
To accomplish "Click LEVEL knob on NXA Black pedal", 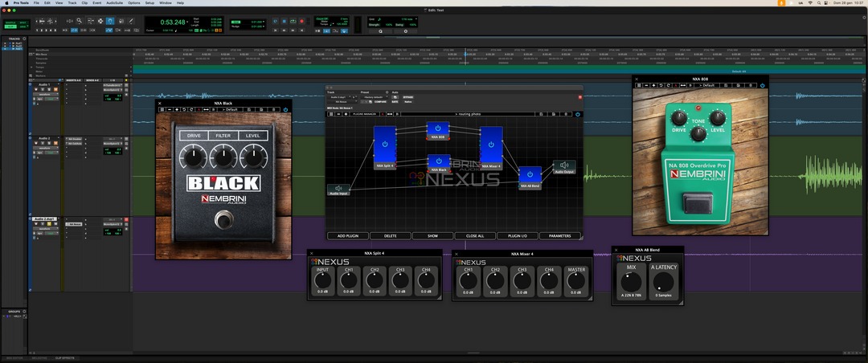I will click(x=253, y=157).
